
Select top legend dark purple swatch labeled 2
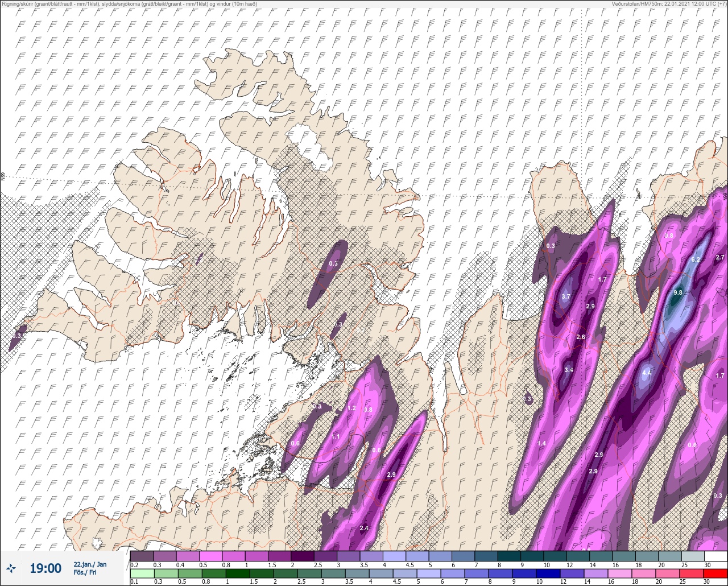coord(302,556)
